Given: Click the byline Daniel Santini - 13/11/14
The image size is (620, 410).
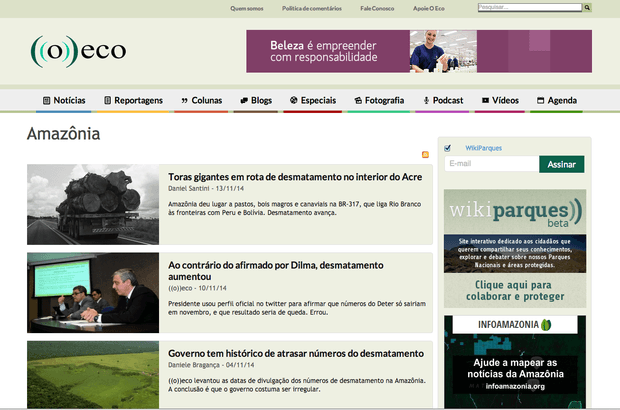Looking at the screenshot, I should (206, 189).
